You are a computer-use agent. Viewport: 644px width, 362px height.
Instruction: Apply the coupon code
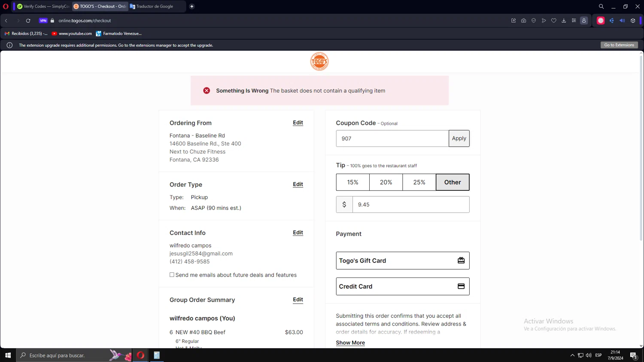point(459,139)
